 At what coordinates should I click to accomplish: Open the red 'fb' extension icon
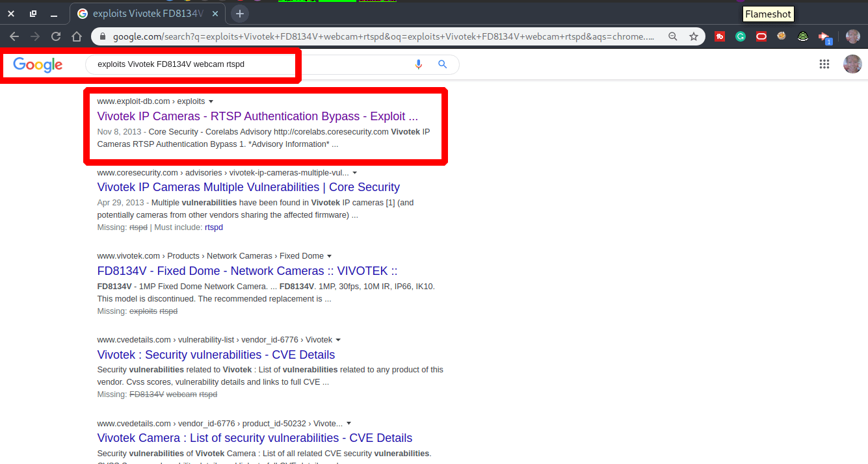[720, 37]
